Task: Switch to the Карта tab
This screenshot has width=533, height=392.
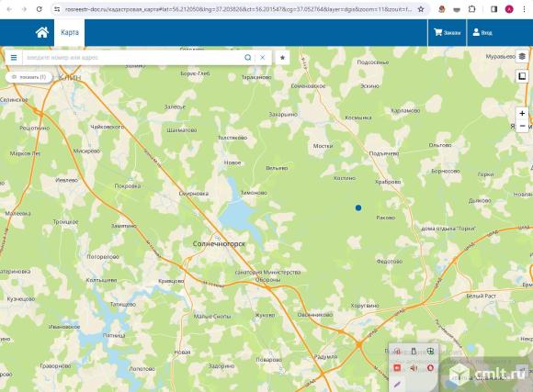Action: [70, 33]
